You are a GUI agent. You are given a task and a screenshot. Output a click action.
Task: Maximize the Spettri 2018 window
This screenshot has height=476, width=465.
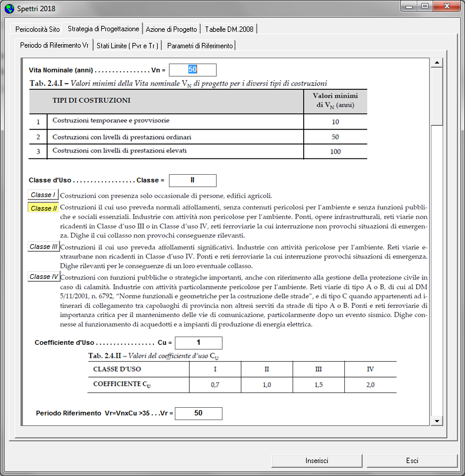[x=425, y=6]
